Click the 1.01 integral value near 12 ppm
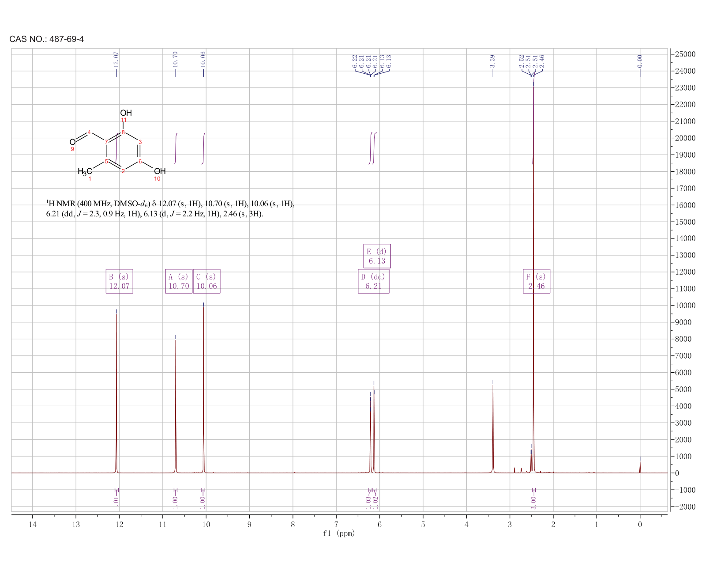The width and height of the screenshot is (728, 563). (x=116, y=503)
